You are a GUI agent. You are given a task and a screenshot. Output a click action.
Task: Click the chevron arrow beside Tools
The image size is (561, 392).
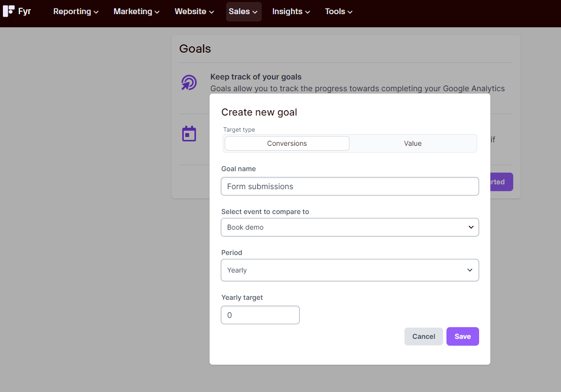(x=350, y=12)
